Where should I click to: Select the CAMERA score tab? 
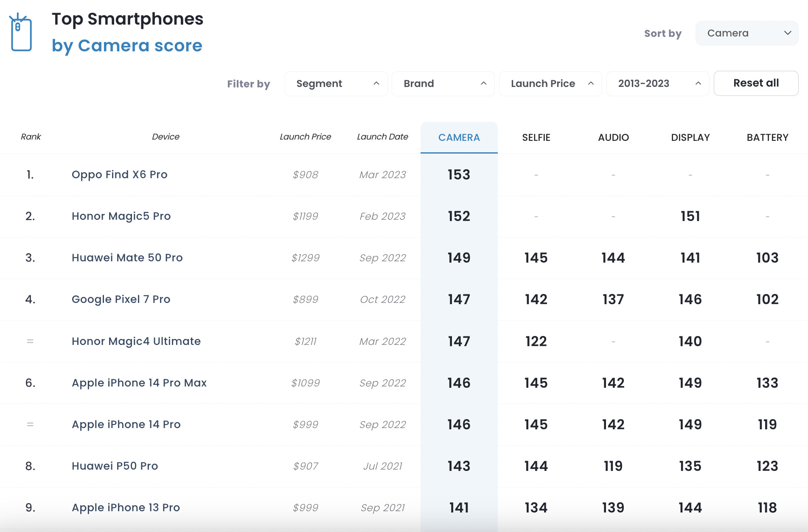(459, 137)
